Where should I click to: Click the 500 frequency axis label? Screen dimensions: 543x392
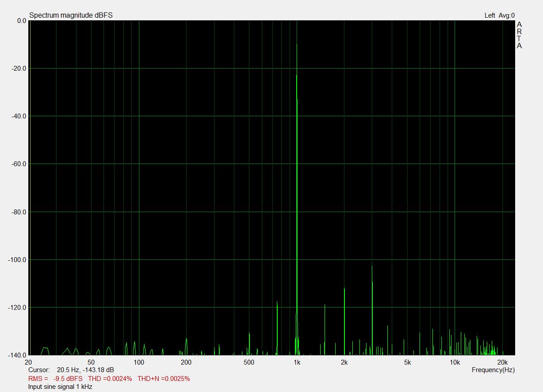249,362
